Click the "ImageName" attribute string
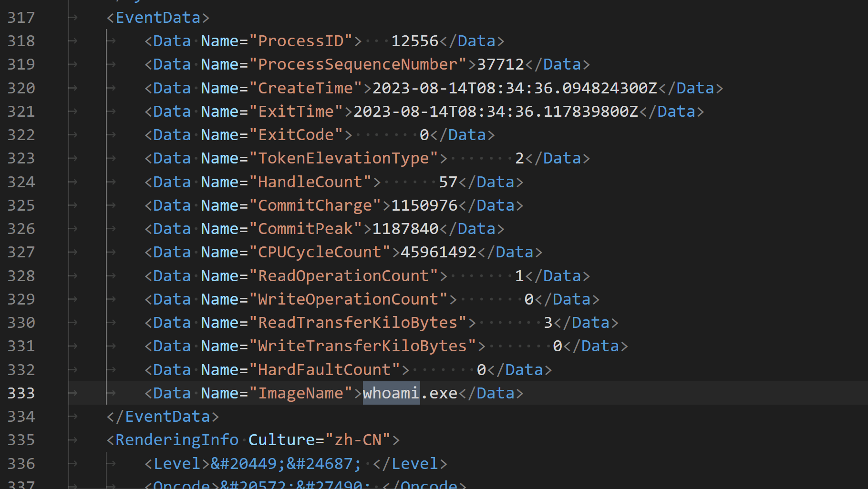This screenshot has height=489, width=868. pyautogui.click(x=300, y=393)
